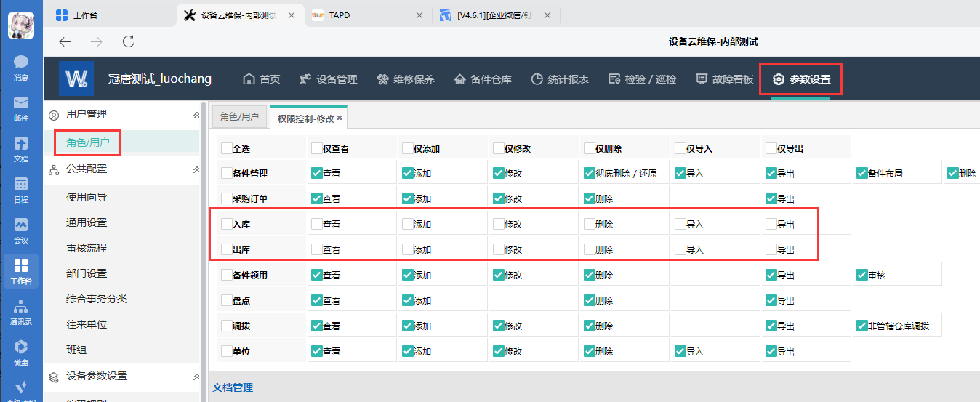Viewport: 980px width, 402px height.
Task: Open 设备管理 in navigation bar
Action: [328, 79]
